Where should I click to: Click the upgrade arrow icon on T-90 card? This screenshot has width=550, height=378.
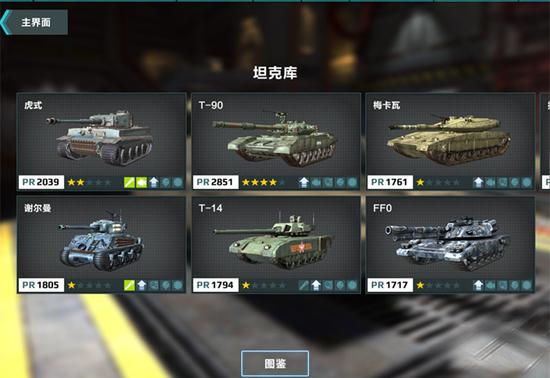click(304, 182)
